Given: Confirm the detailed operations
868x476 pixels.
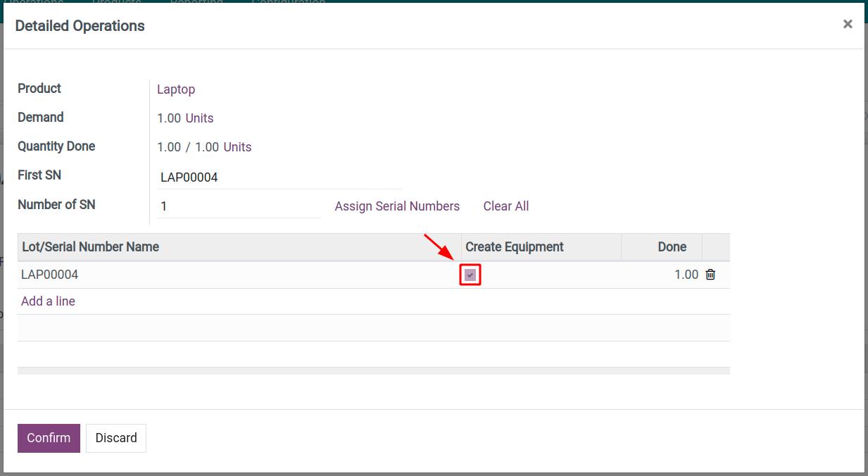Looking at the screenshot, I should click(48, 437).
